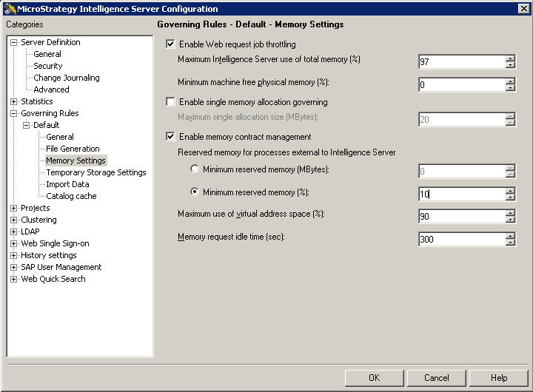533x392 pixels.
Task: Expand the History settings node
Action: [x=13, y=255]
